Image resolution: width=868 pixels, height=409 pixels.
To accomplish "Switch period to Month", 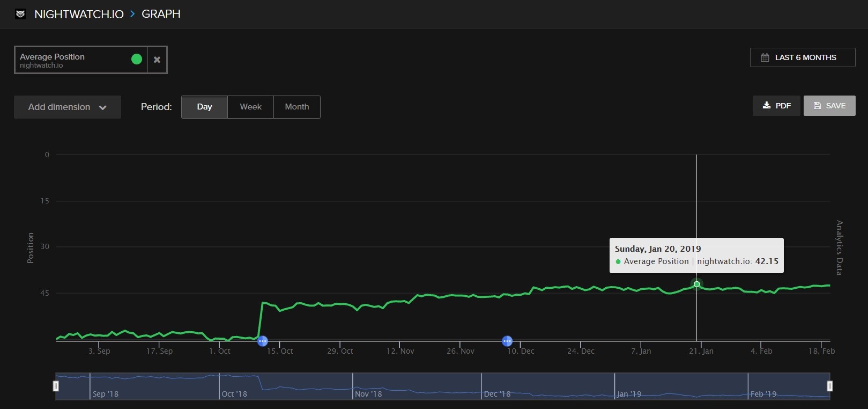I will [x=296, y=107].
